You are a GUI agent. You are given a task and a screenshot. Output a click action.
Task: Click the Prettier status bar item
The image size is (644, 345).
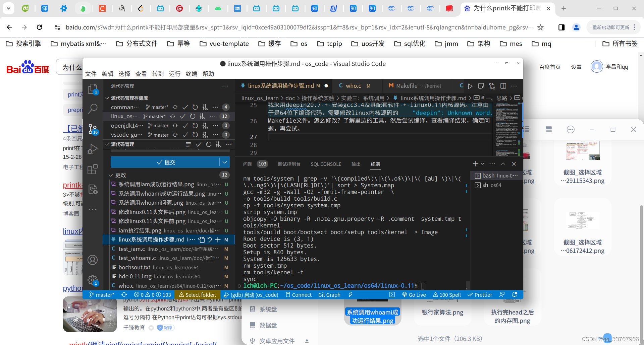point(480,295)
